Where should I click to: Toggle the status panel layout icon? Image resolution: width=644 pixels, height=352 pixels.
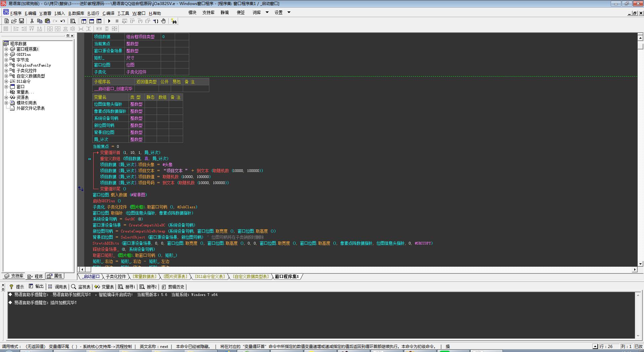pos(91,21)
